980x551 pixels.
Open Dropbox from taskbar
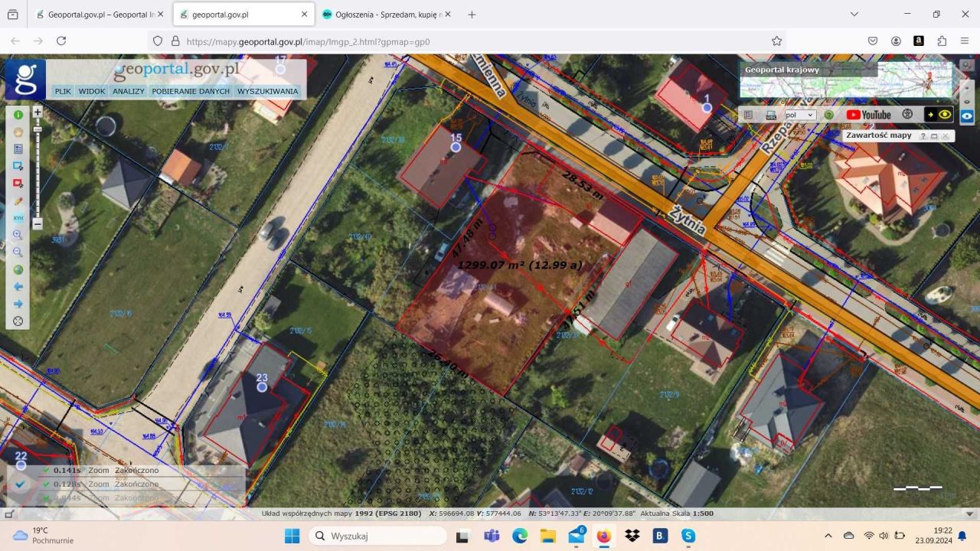tap(632, 536)
